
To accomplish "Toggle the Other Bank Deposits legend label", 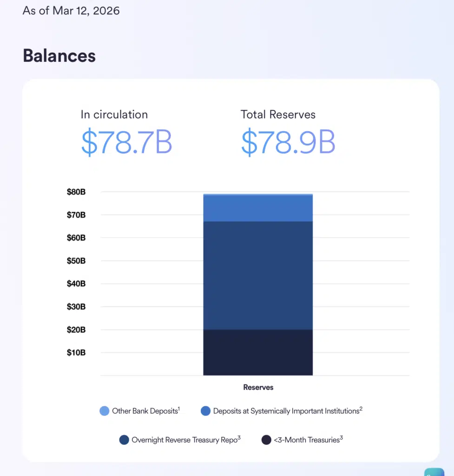I will [x=145, y=411].
